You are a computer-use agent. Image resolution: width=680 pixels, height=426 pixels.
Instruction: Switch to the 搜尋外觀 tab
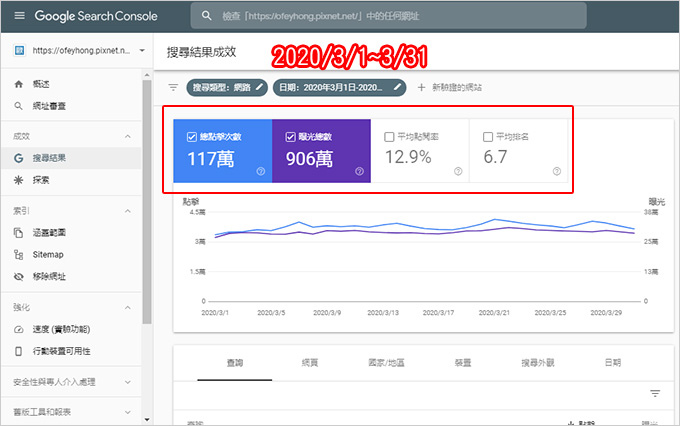pos(538,363)
